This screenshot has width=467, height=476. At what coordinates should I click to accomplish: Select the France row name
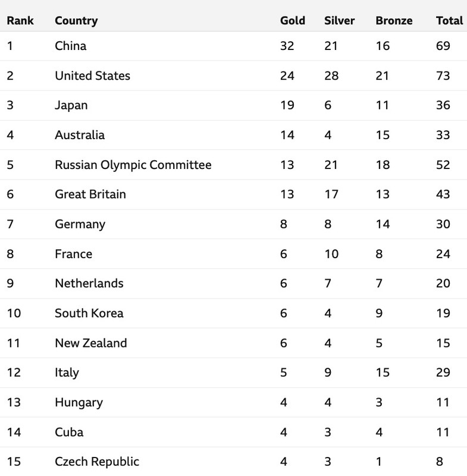point(73,254)
